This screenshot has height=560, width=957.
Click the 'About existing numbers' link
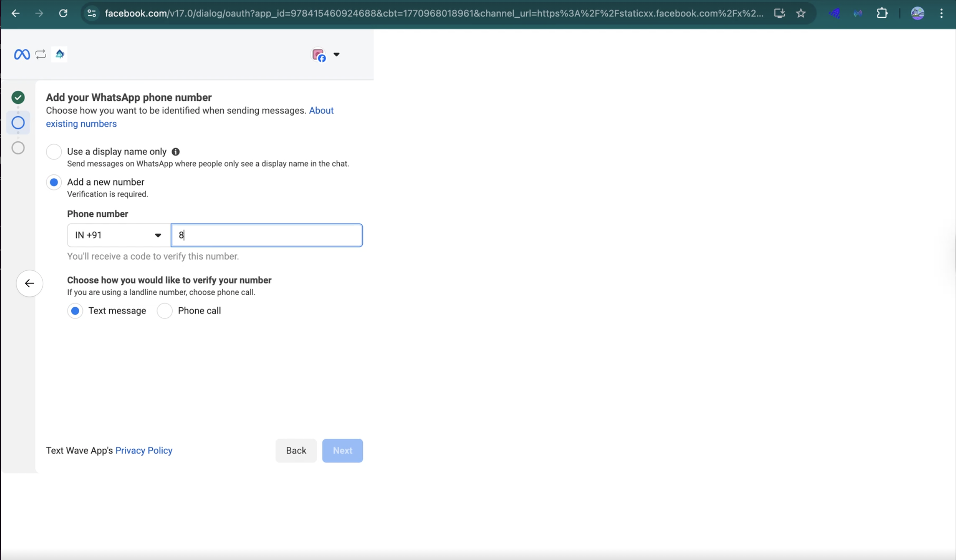pos(81,124)
